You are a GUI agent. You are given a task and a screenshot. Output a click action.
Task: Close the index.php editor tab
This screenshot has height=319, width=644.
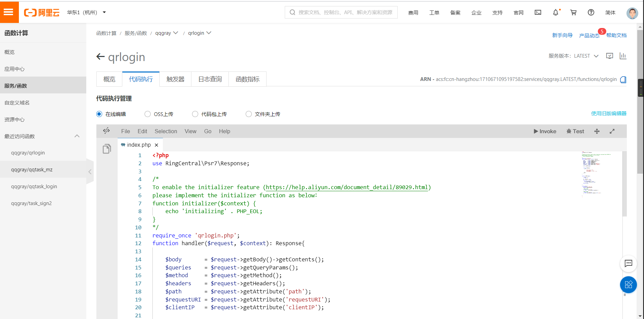[156, 145]
